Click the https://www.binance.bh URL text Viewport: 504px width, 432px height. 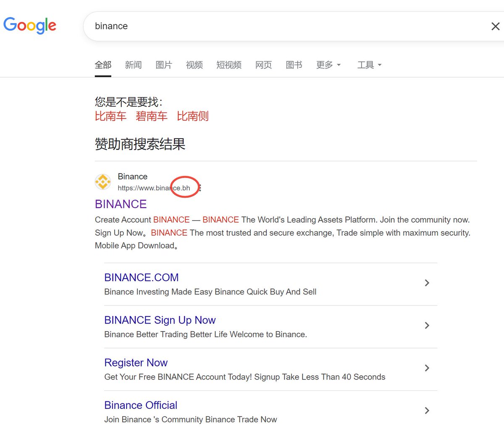154,188
